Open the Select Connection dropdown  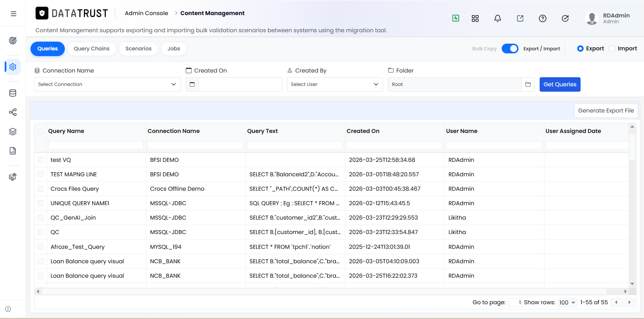107,84
